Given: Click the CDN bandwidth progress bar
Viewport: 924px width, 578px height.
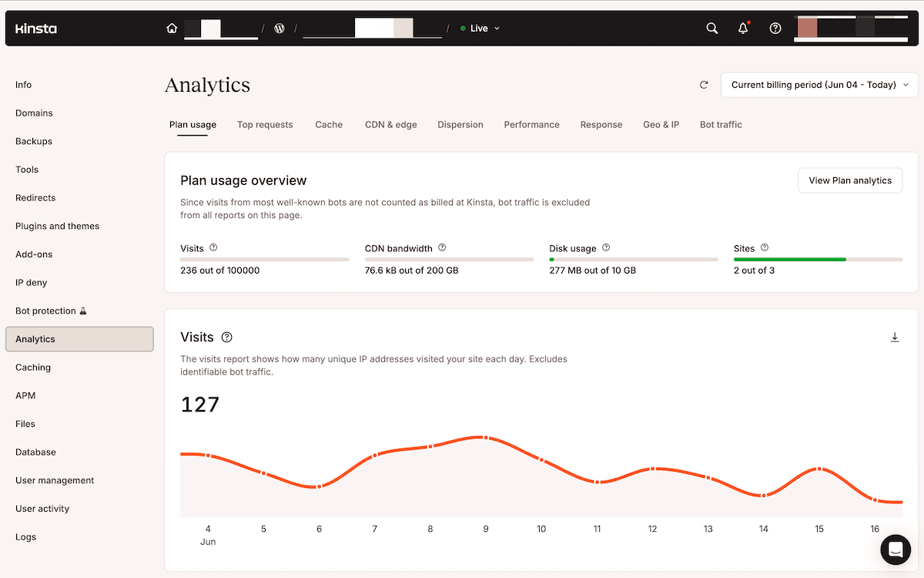Looking at the screenshot, I should coord(449,260).
